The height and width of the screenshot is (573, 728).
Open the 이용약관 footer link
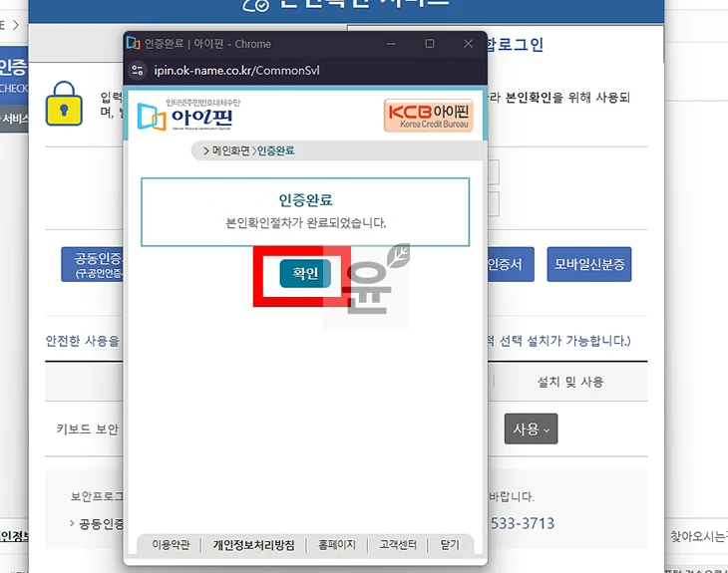tap(171, 545)
